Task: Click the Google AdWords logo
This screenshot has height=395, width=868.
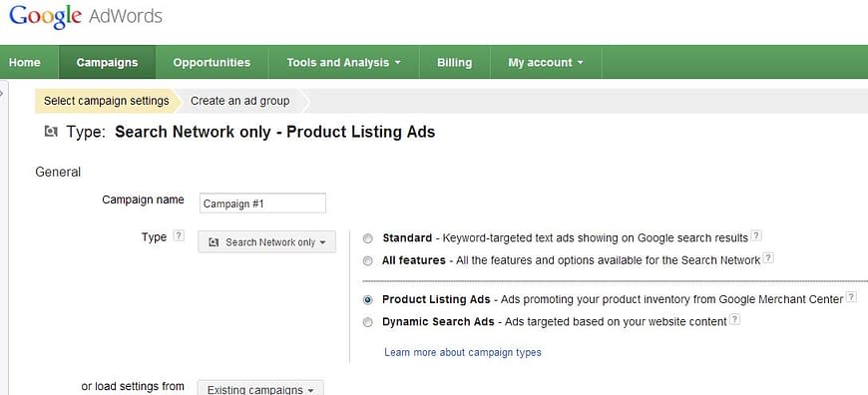Action: 86,17
